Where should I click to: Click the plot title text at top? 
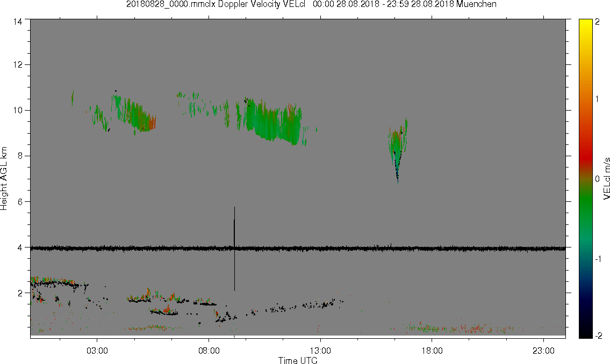coord(311,4)
